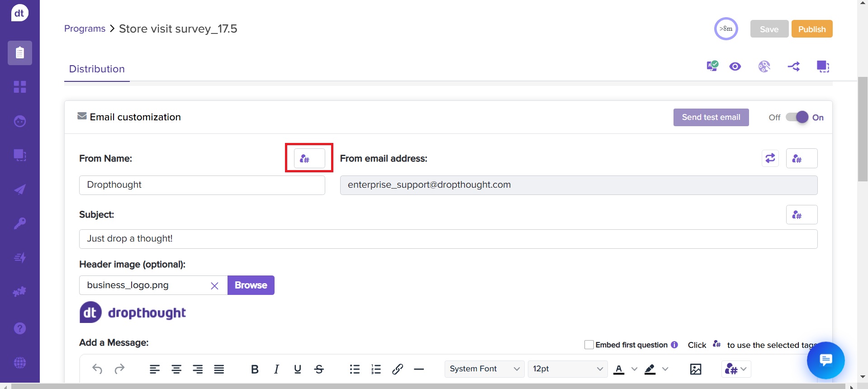
Task: Click the Dropthought dt logo in sidebar
Action: [x=19, y=13]
